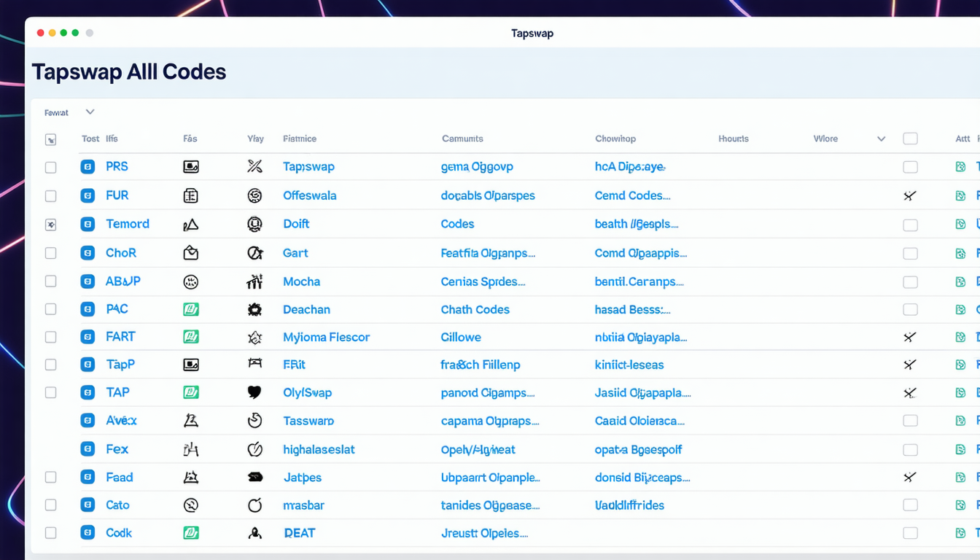Click the bar chart icon beside Mocha
980x560 pixels.
point(254,281)
